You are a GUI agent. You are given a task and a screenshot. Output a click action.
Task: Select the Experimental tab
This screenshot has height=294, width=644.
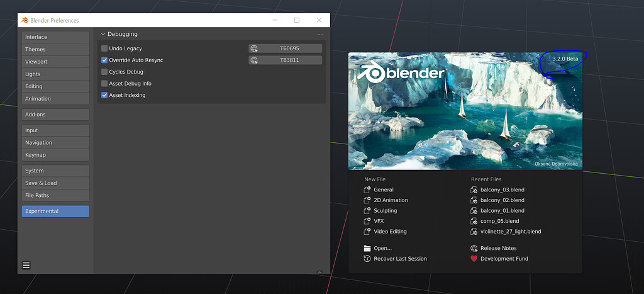coord(55,212)
